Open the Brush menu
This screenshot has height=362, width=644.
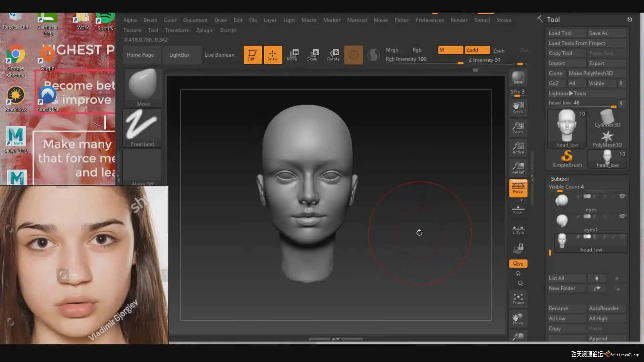tap(150, 20)
